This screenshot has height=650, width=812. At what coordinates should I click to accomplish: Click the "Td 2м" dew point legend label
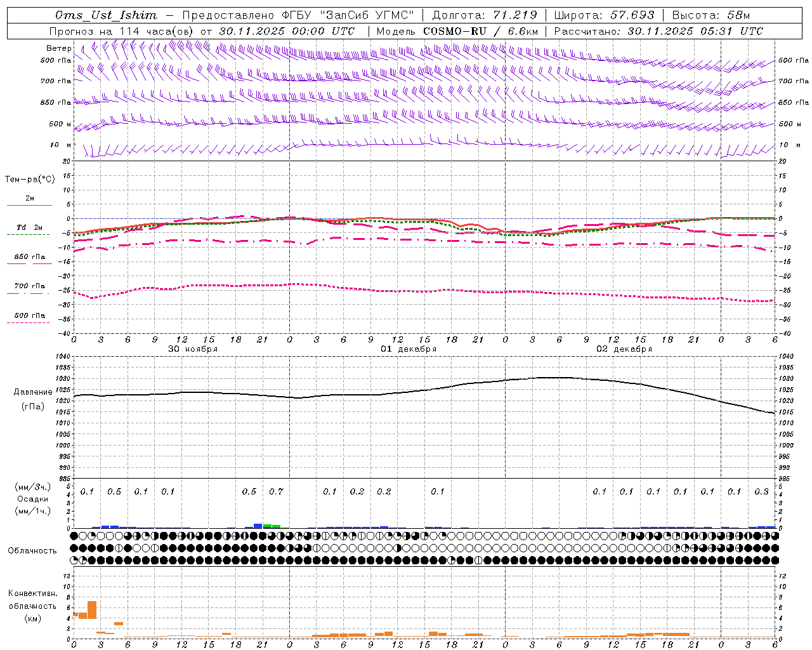tap(30, 227)
